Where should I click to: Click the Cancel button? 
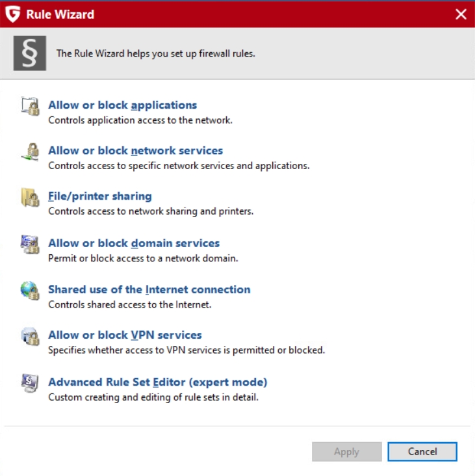point(422,452)
